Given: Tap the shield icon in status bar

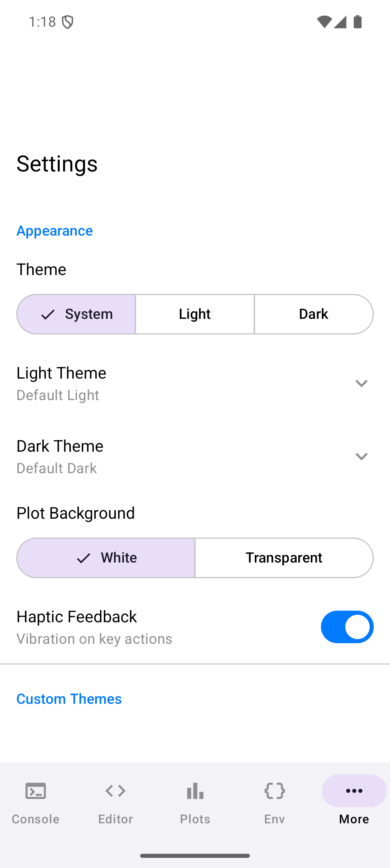Looking at the screenshot, I should [x=67, y=22].
